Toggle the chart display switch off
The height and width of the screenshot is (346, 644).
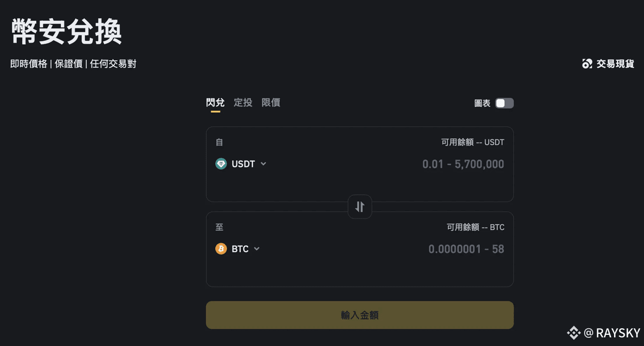click(x=504, y=103)
